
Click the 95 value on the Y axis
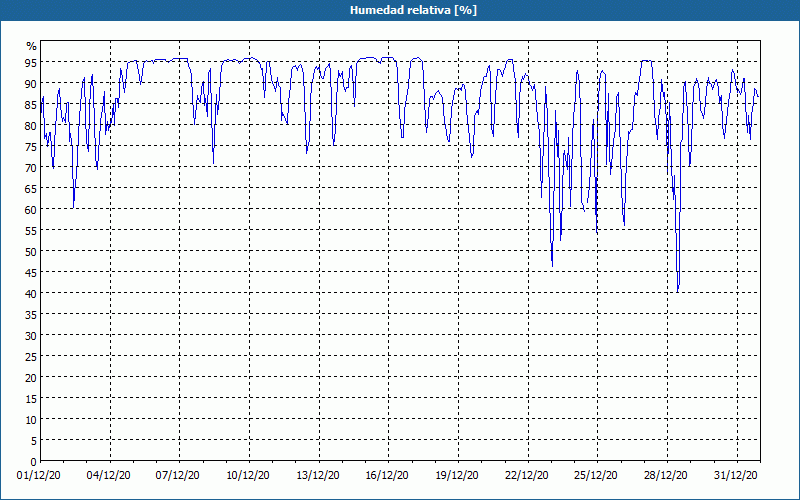pos(32,63)
